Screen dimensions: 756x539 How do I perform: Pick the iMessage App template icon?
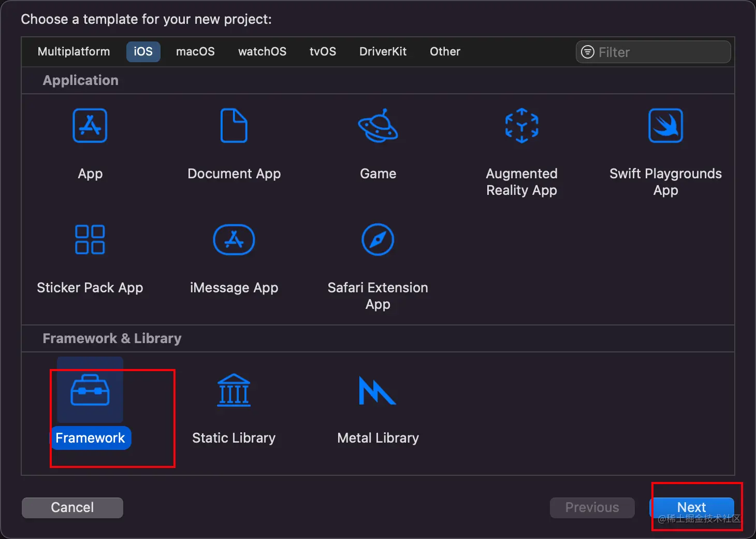[x=234, y=239]
